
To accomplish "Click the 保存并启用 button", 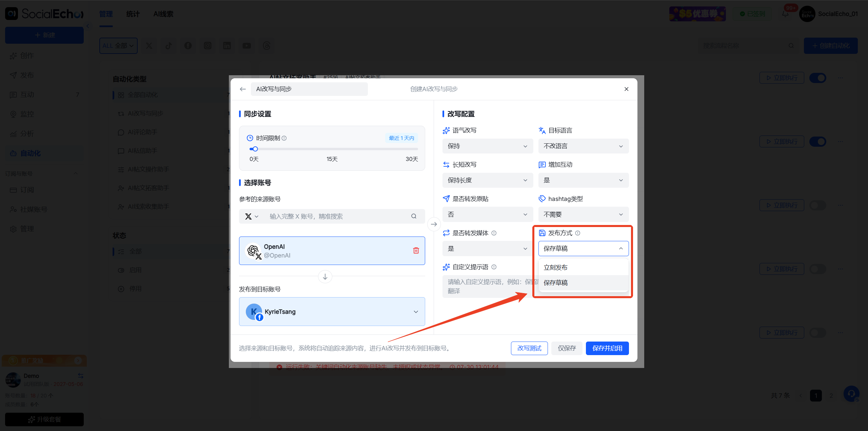I will 607,348.
